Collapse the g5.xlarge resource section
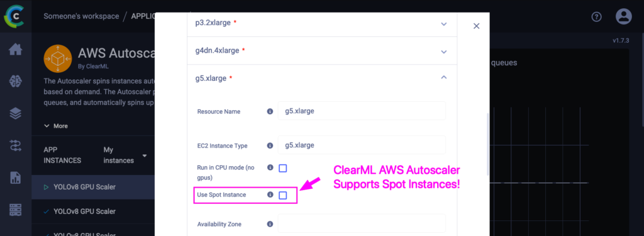644x236 pixels. 321,78
